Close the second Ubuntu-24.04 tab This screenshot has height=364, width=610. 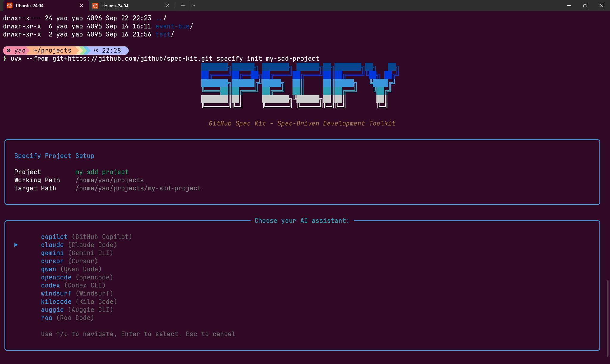pos(167,5)
